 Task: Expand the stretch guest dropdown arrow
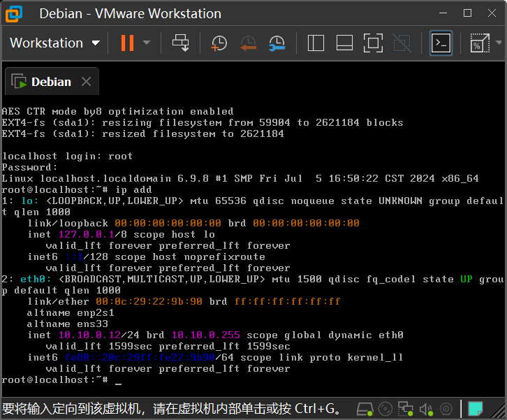click(x=497, y=43)
